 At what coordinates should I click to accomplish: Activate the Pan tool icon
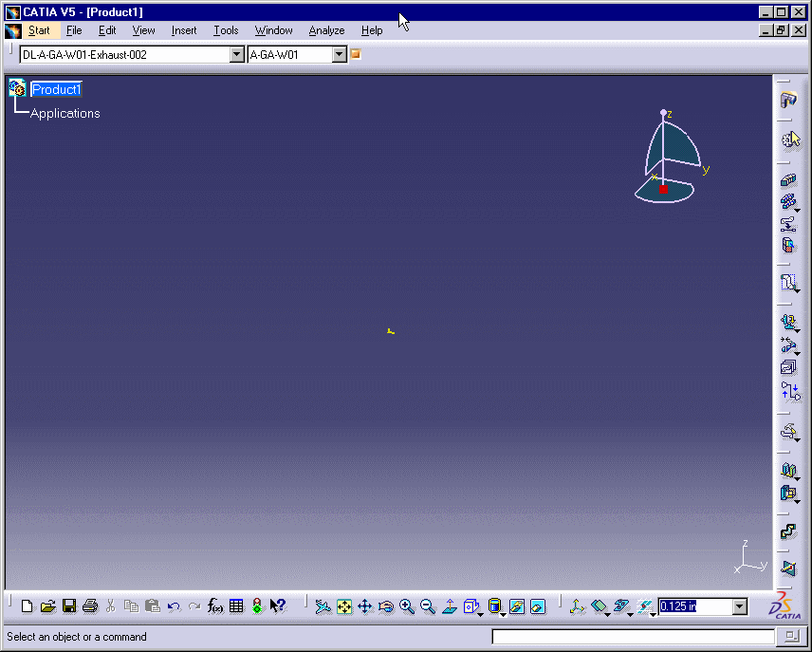coord(365,606)
